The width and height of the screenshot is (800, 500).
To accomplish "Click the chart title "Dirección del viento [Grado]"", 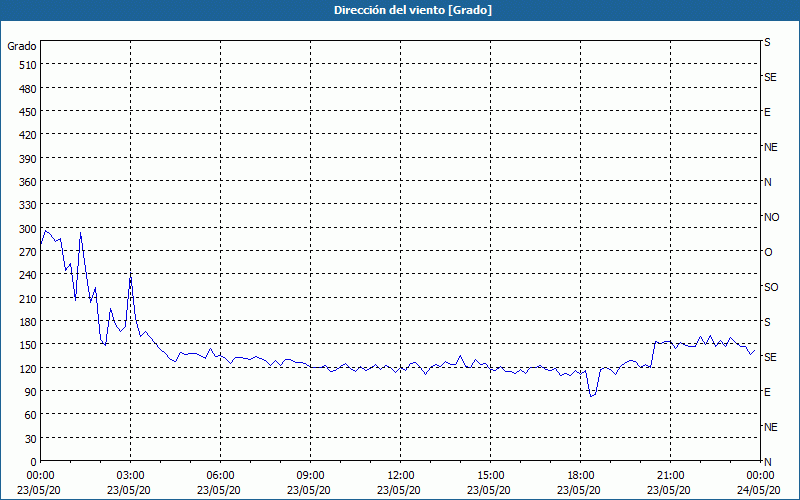I will (413, 10).
